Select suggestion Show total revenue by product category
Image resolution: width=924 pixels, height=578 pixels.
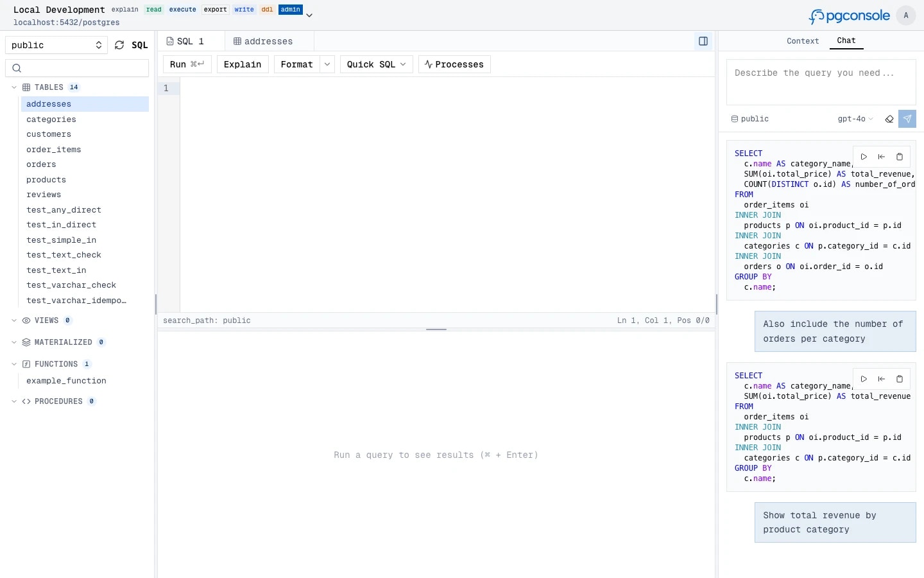[x=835, y=523]
